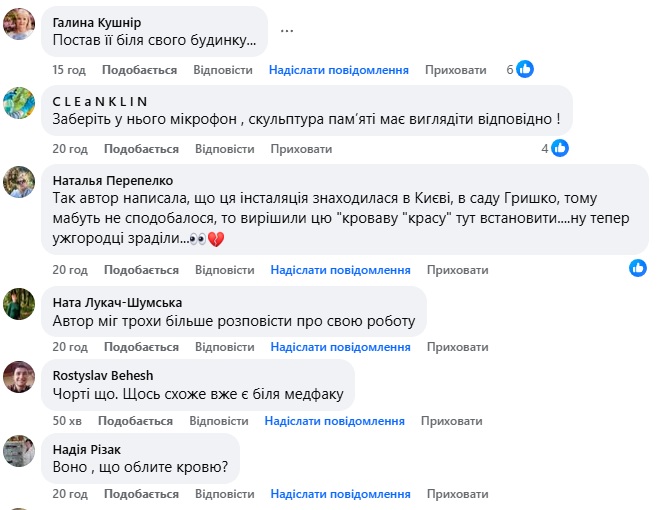
Task: Click the like reaction icon on Галина Кушнір's comment
Action: (524, 69)
